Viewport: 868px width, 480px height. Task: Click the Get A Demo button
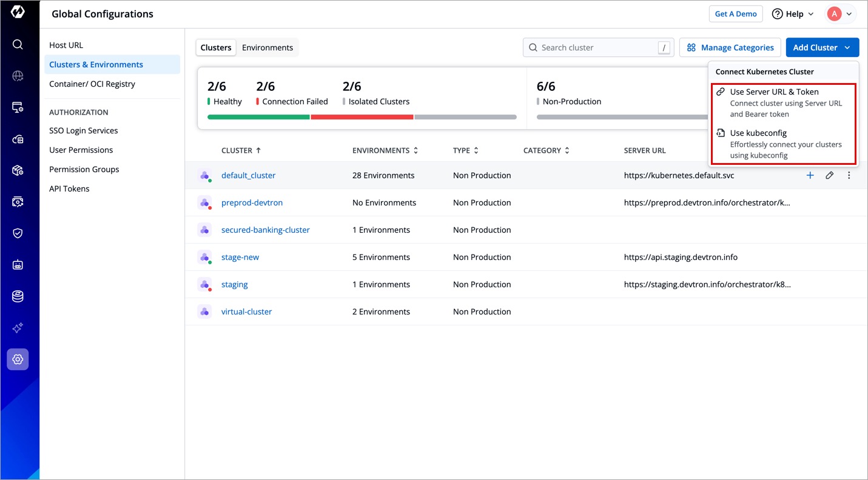coord(735,14)
